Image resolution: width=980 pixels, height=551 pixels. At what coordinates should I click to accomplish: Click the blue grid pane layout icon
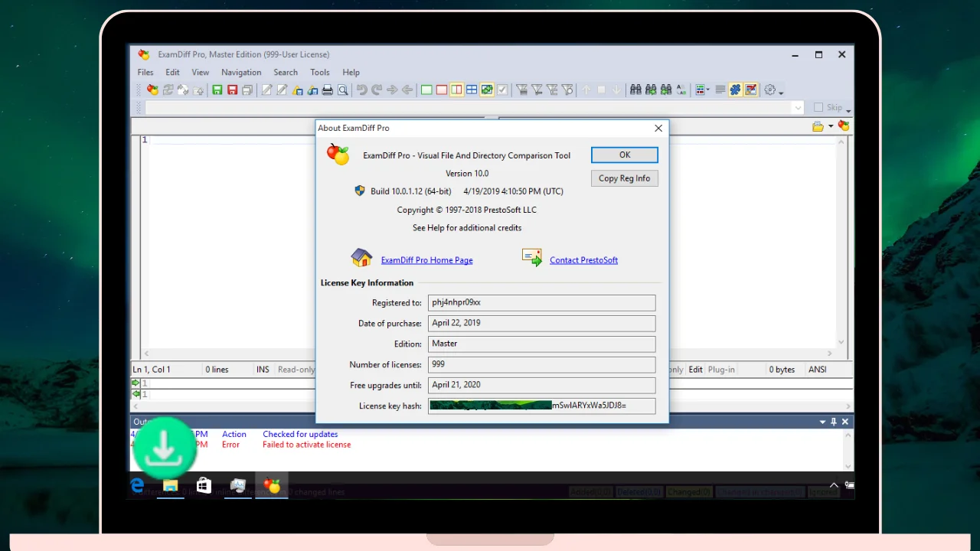tap(472, 90)
